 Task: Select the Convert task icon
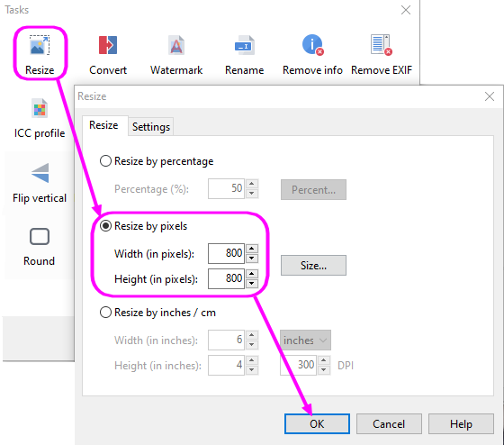coord(108,45)
